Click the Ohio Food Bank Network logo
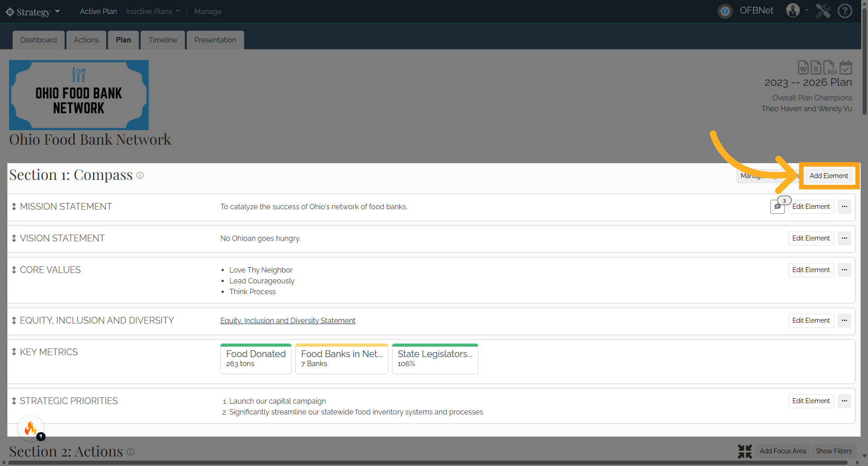 [x=79, y=95]
